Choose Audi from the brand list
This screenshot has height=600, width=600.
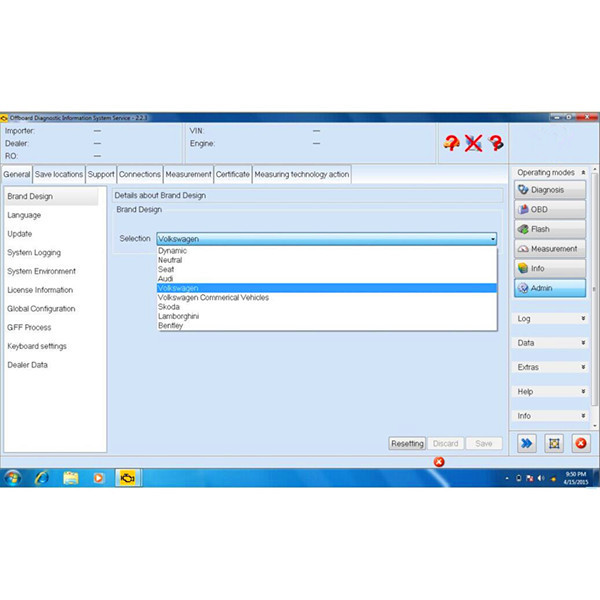167,279
